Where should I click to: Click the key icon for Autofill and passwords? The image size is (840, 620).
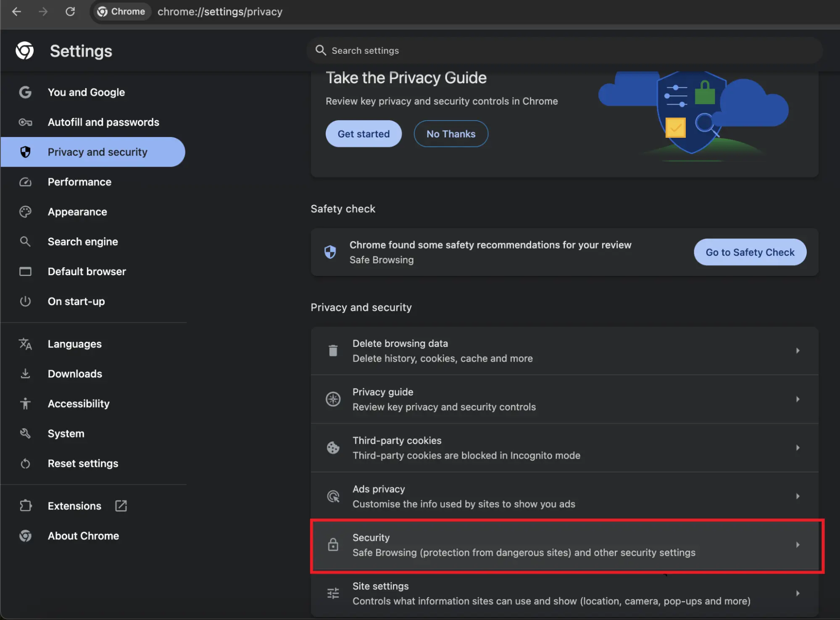[26, 122]
